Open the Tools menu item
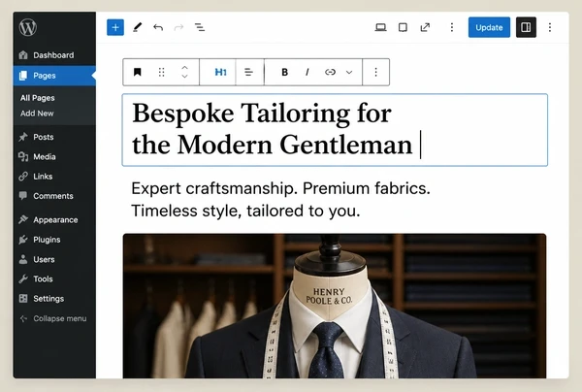 tap(54, 278)
